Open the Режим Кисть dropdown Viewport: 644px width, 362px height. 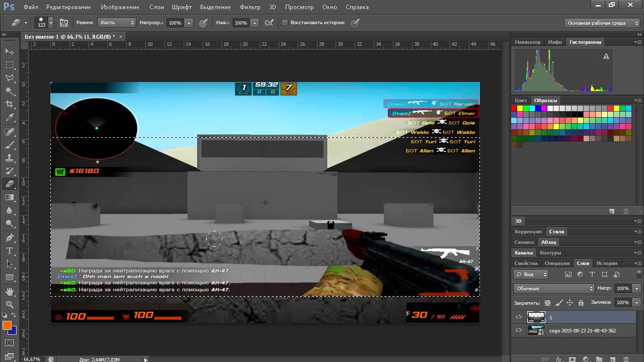click(117, 23)
